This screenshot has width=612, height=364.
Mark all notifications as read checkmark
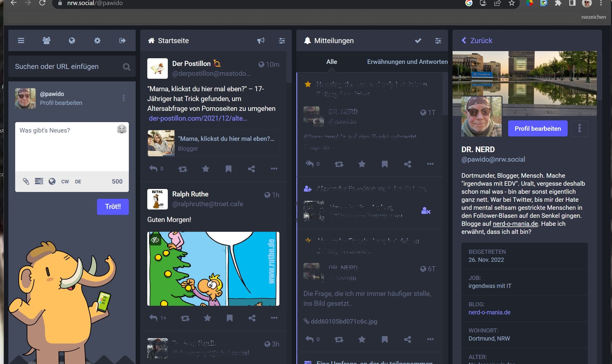(x=418, y=41)
